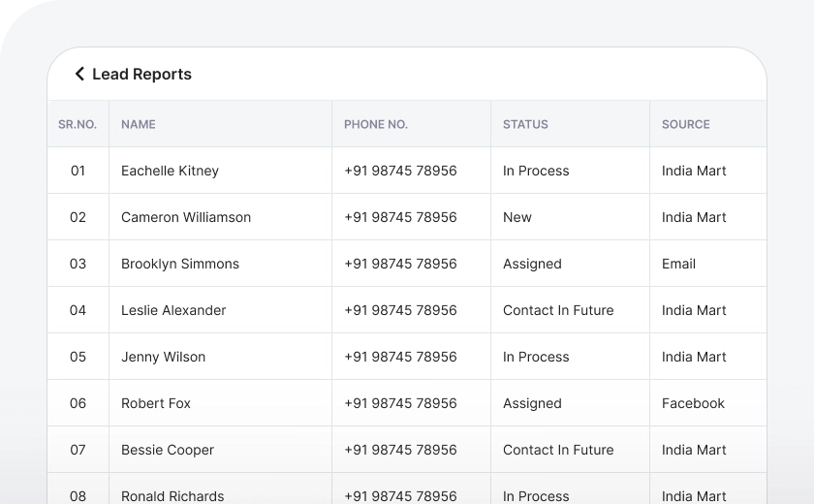This screenshot has height=504, width=814.
Task: Click the PHONE NO. column header
Action: 376,124
